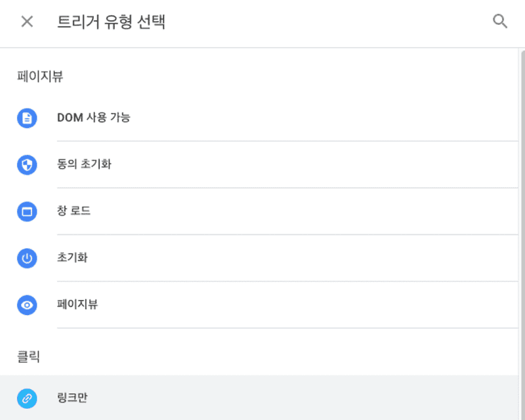The image size is (525, 420).
Task: Select the 창 로드 window icon
Action: pyautogui.click(x=26, y=211)
